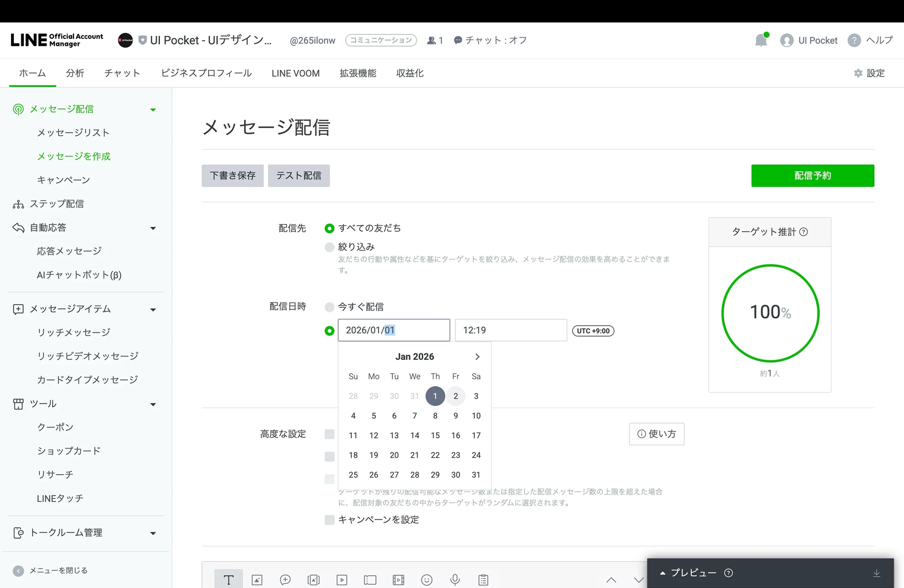Tick the キャンペーンを設定 checkbox
The width and height of the screenshot is (904, 588).
(x=329, y=520)
